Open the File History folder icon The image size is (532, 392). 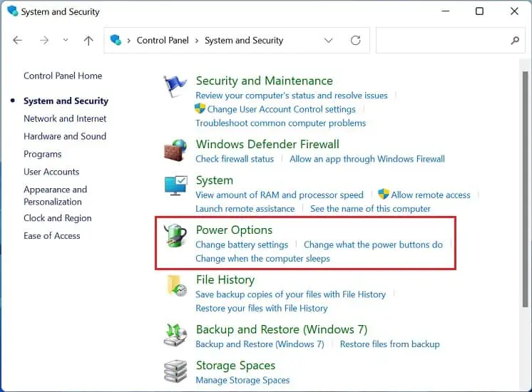(x=176, y=285)
